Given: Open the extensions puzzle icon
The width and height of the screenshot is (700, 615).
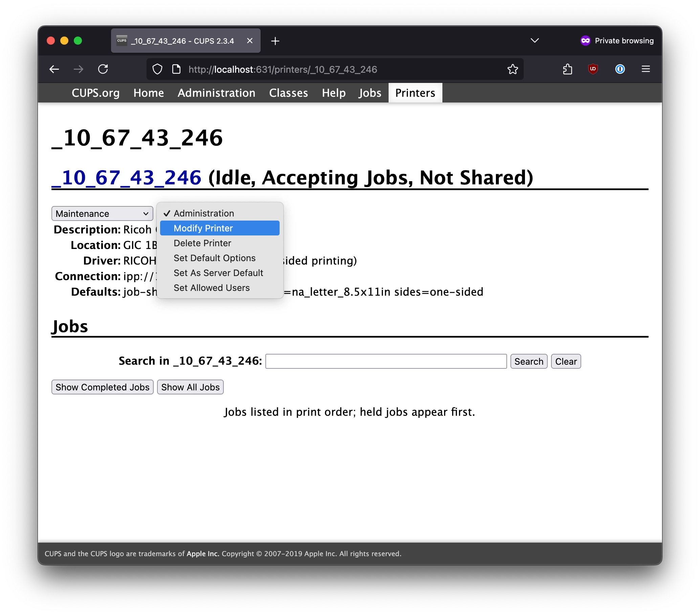Looking at the screenshot, I should 567,69.
